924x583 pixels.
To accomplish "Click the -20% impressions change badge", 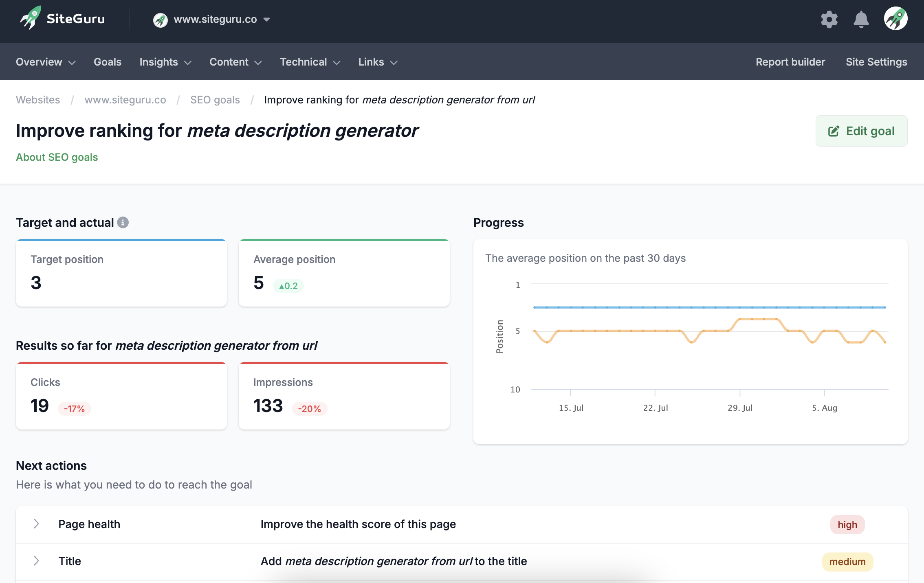I will [310, 409].
